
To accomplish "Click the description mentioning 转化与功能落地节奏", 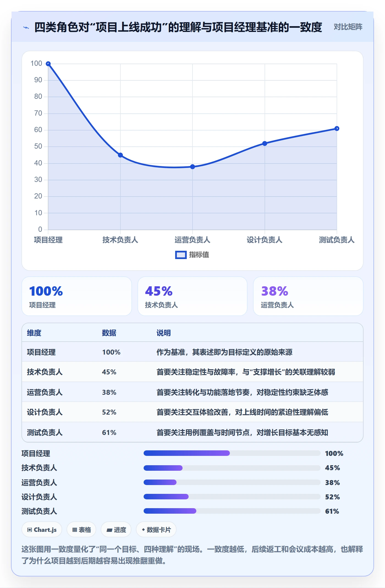I will click(x=242, y=392).
